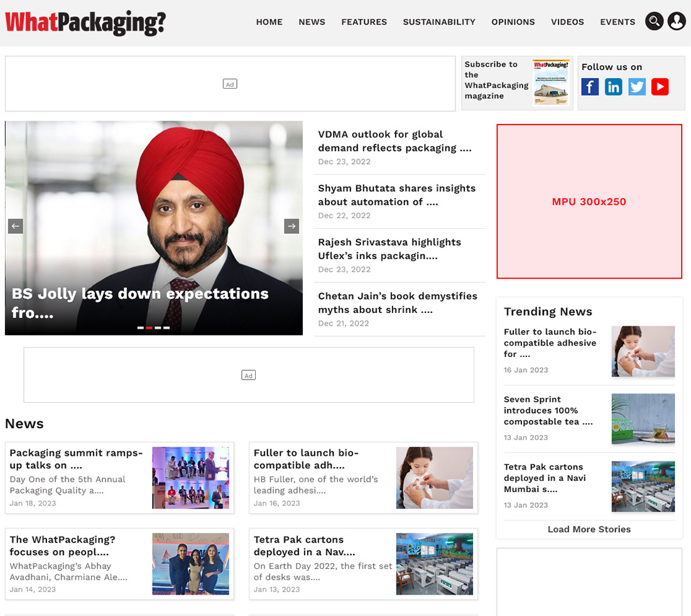The image size is (691, 616).
Task: Read Seven Sprint introduces 100% compostable tea
Action: click(x=548, y=410)
